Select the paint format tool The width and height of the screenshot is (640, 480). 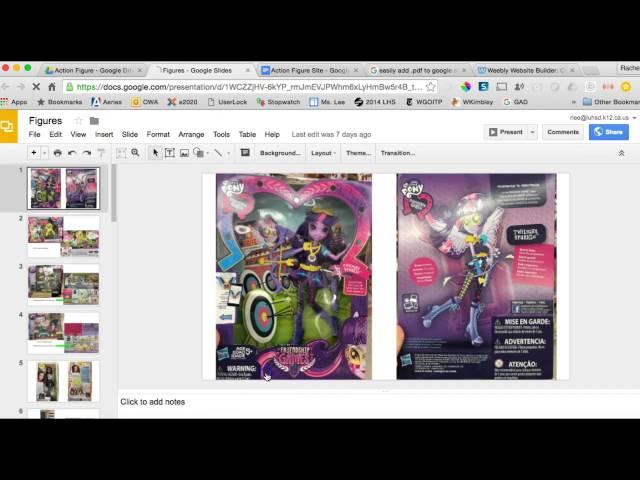[101, 153]
